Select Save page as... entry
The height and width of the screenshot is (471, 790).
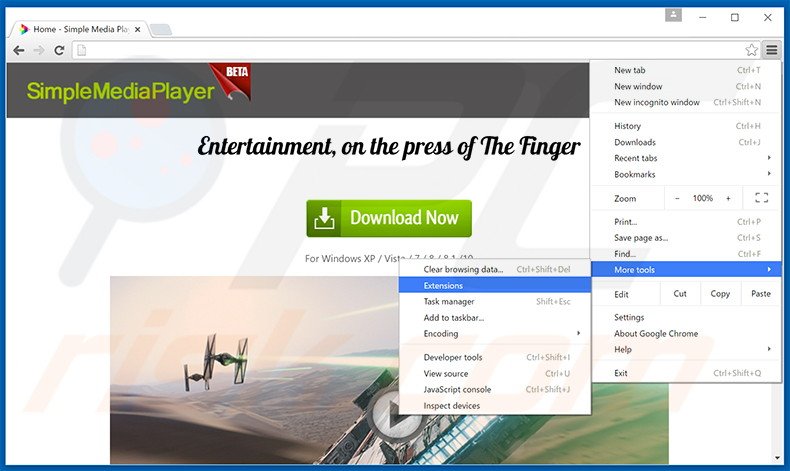(x=685, y=238)
